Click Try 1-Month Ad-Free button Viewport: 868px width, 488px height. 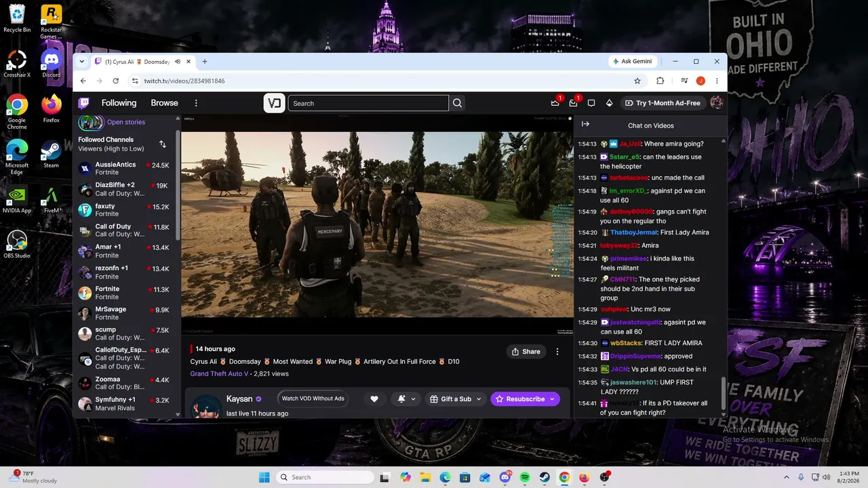(x=662, y=103)
